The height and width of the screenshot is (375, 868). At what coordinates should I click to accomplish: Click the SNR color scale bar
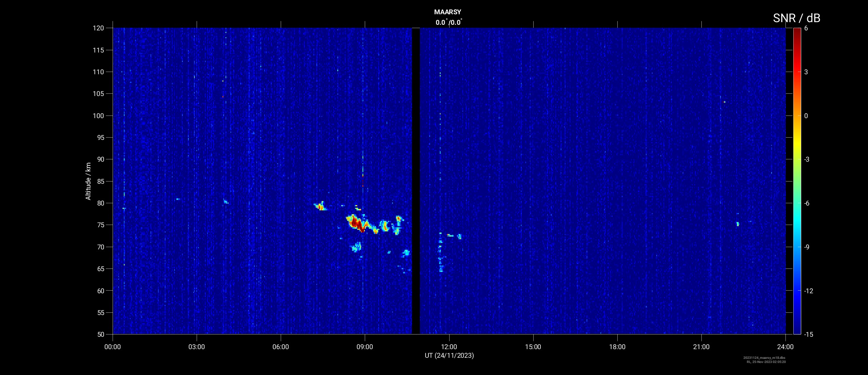pyautogui.click(x=797, y=181)
